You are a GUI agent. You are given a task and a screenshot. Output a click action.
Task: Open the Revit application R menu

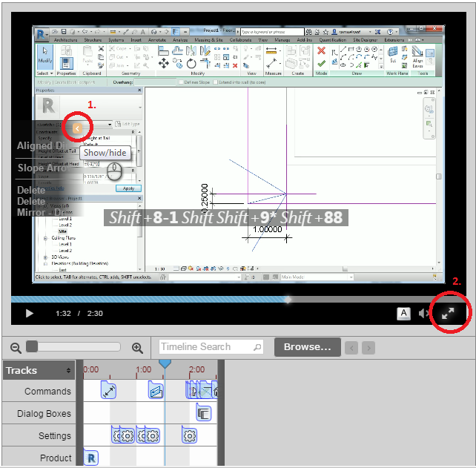tap(41, 34)
